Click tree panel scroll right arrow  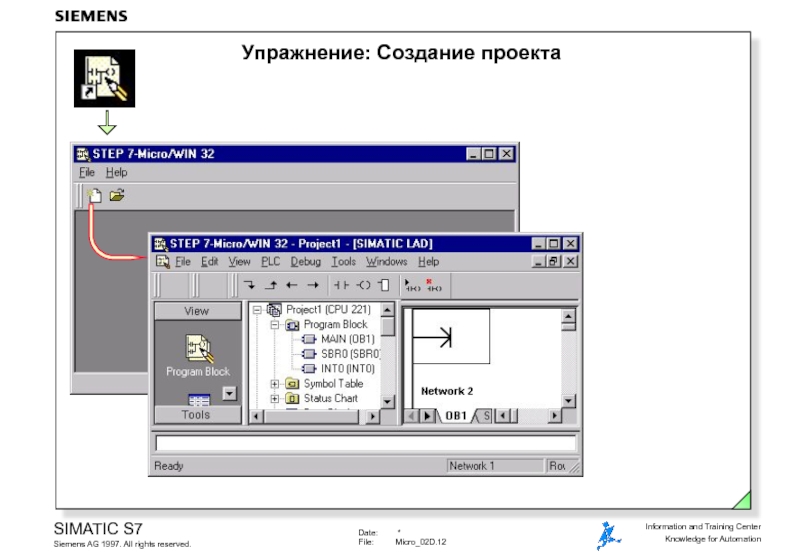coord(372,417)
